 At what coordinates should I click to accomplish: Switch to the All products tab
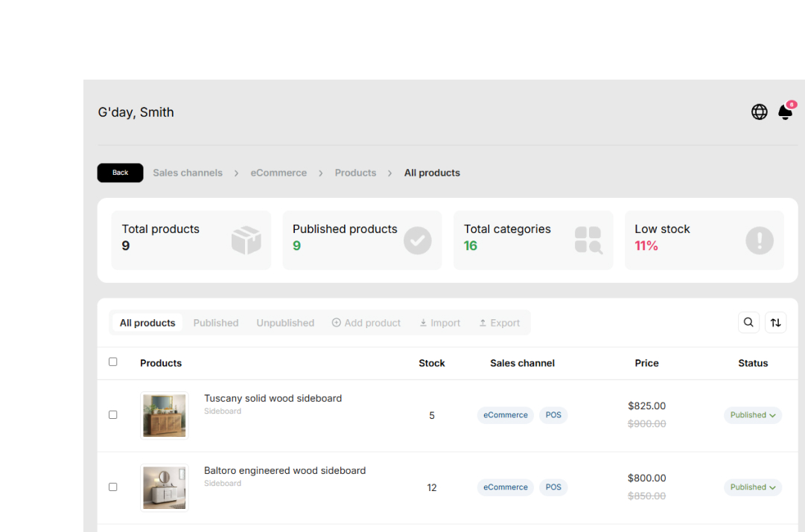point(147,323)
